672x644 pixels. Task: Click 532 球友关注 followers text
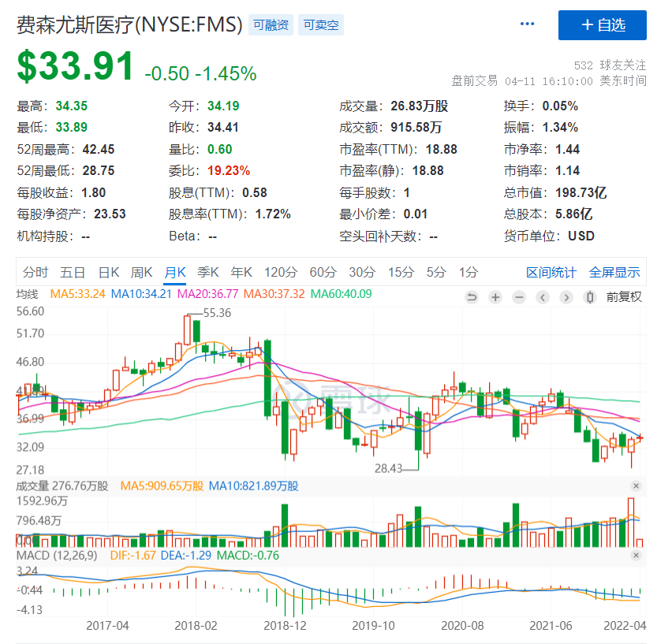pos(610,65)
